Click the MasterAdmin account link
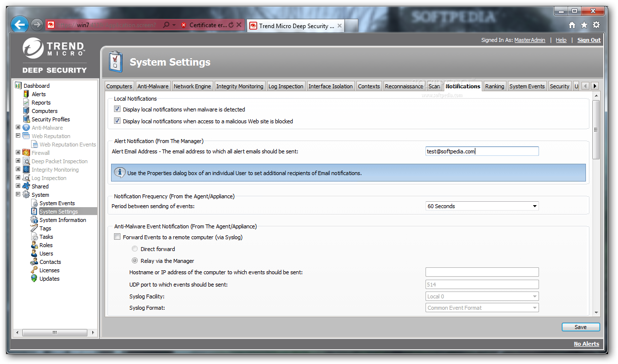 click(530, 40)
